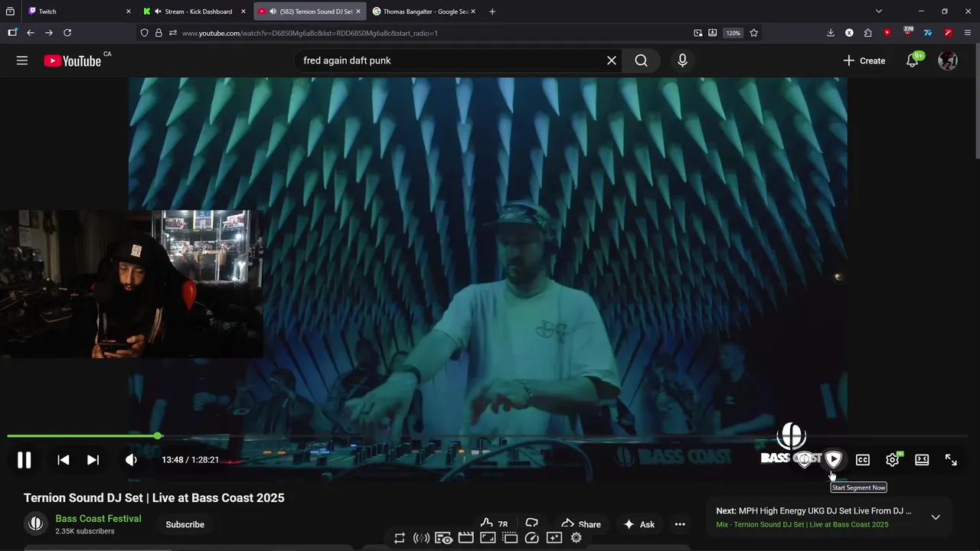Click the 13:48 / 1:28:21 time display
Screen dimensions: 980x551
point(191,460)
